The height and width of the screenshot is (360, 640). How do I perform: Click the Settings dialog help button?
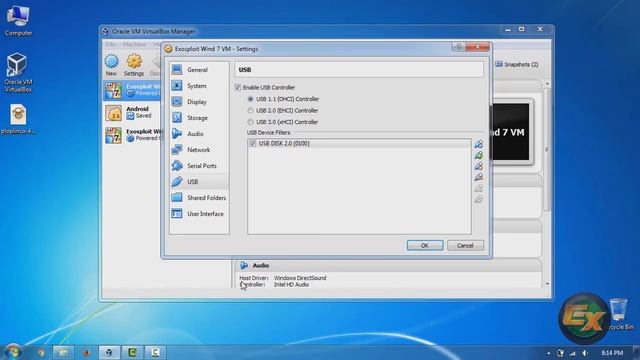coord(458,47)
